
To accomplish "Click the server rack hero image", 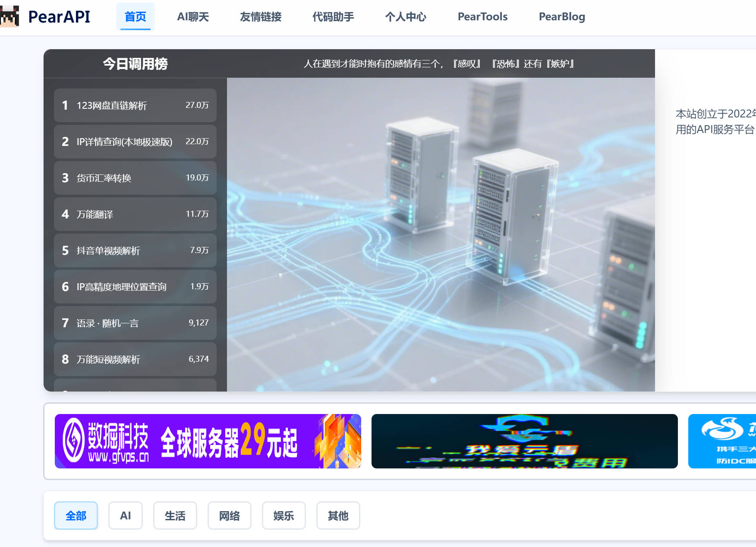I will coord(441,234).
